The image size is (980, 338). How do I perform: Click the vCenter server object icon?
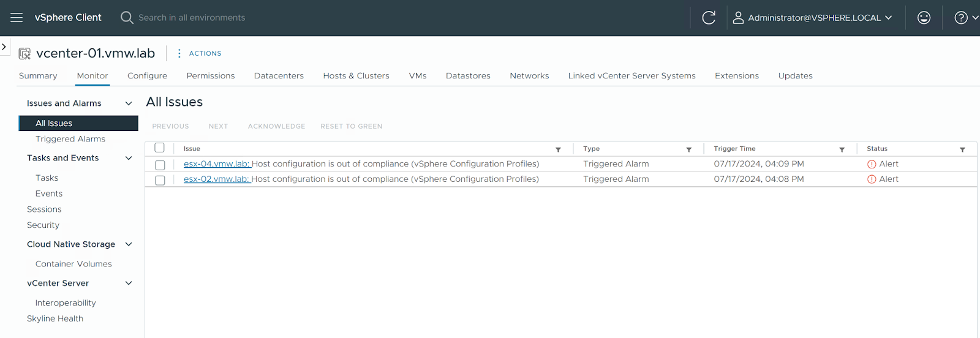[24, 54]
